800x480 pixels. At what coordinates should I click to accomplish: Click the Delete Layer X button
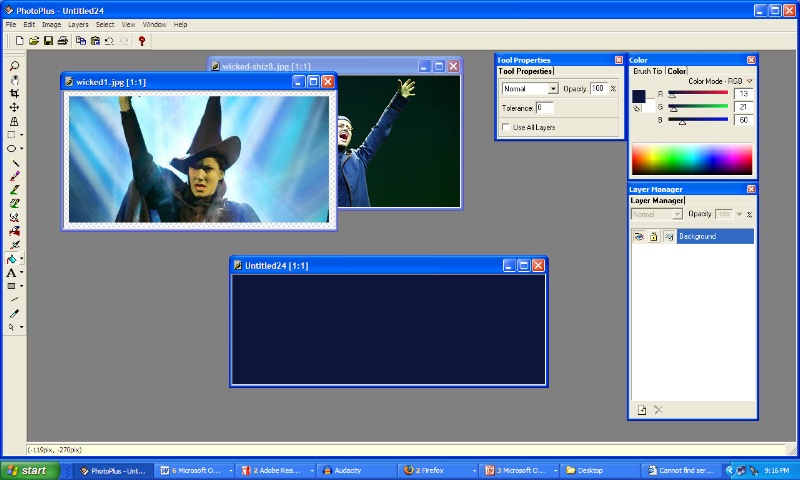(659, 410)
